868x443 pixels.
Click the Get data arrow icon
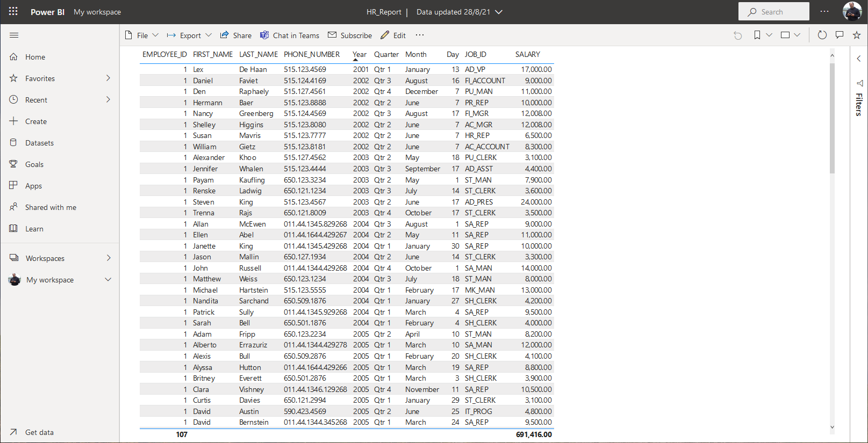[x=13, y=432]
